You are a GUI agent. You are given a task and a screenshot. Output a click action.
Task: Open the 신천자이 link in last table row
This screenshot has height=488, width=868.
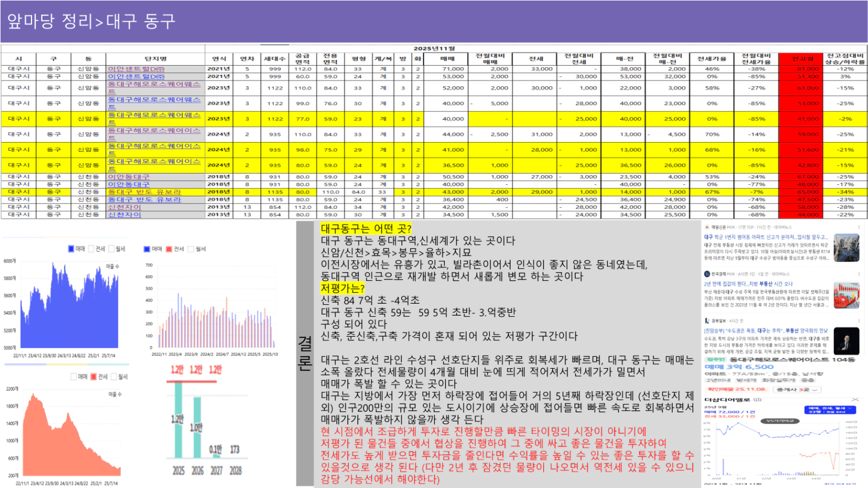click(124, 215)
